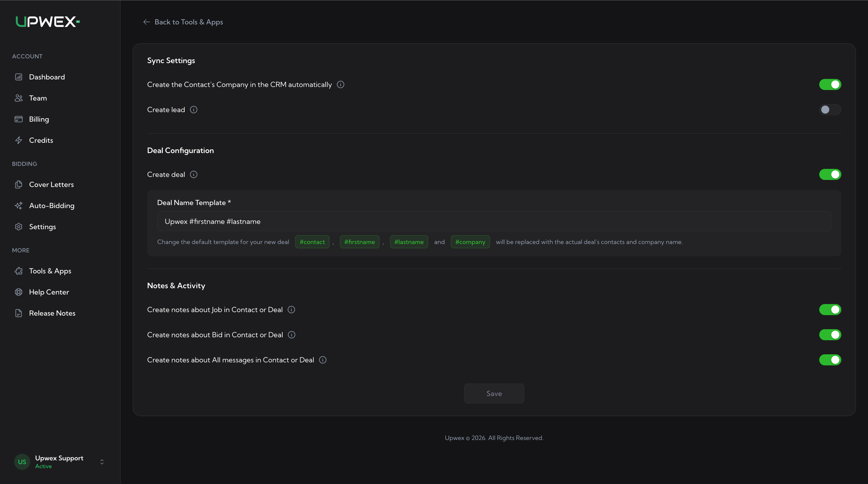Click the back arrow icon
868x484 pixels.
coord(147,22)
